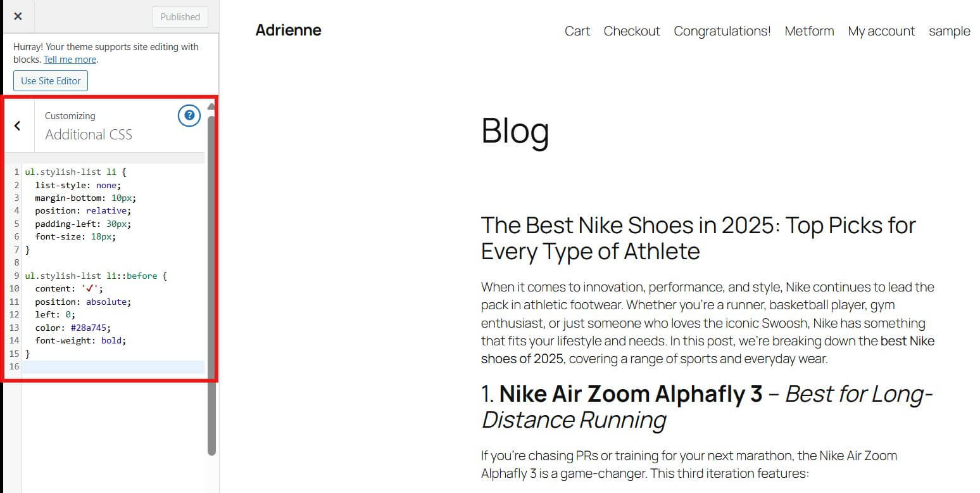Select the Metform navigation item
This screenshot has height=493, width=980.
point(809,31)
